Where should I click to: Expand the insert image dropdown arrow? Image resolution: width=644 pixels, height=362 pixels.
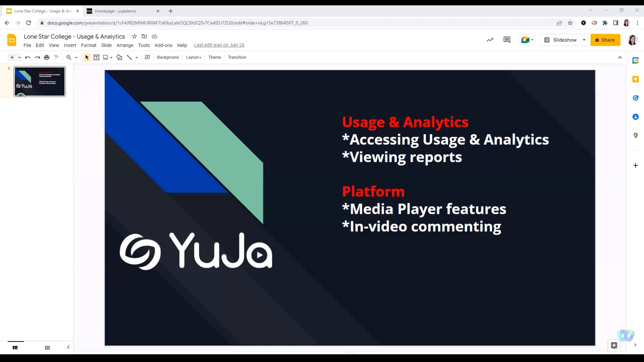click(x=111, y=57)
